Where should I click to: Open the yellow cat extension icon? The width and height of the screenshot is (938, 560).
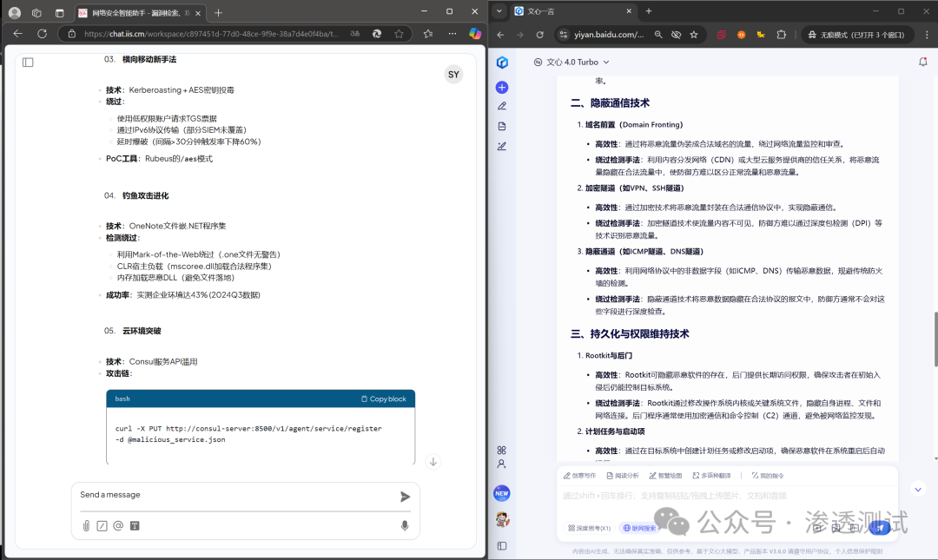[761, 35]
